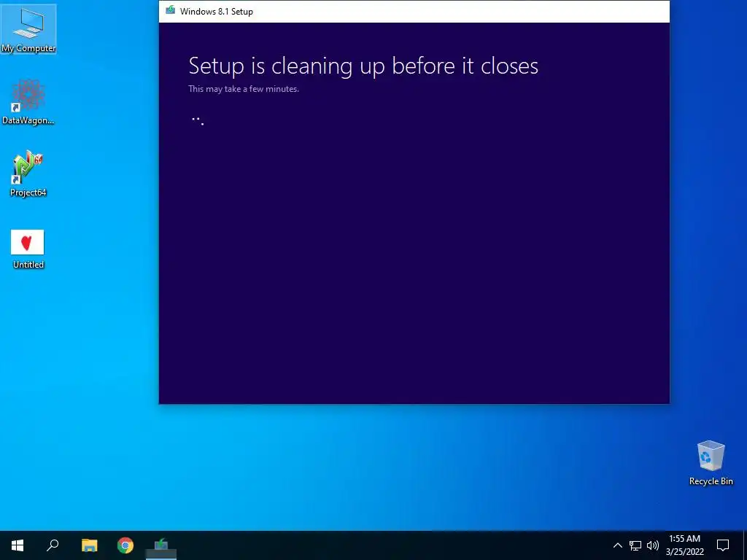
Task: Click 'This may take a few minutes' text
Action: click(244, 88)
